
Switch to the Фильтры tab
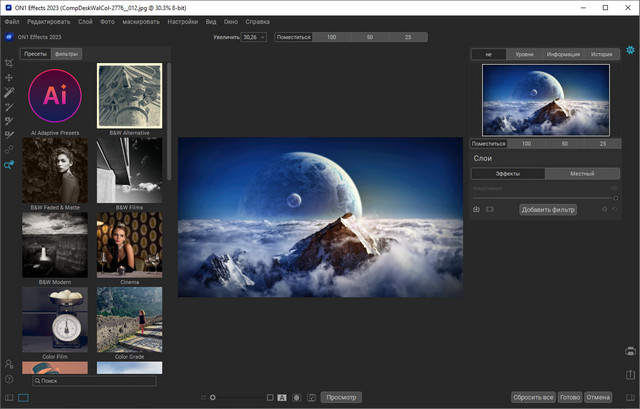[x=67, y=54]
